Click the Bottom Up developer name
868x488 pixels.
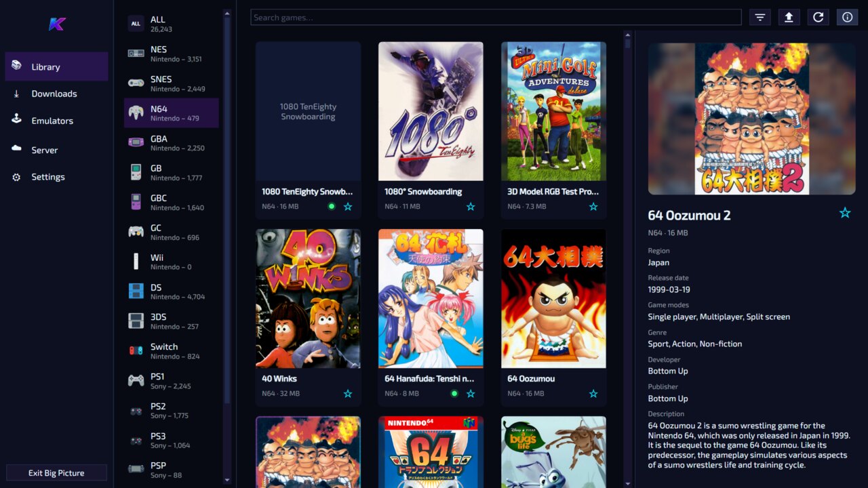[x=668, y=371]
